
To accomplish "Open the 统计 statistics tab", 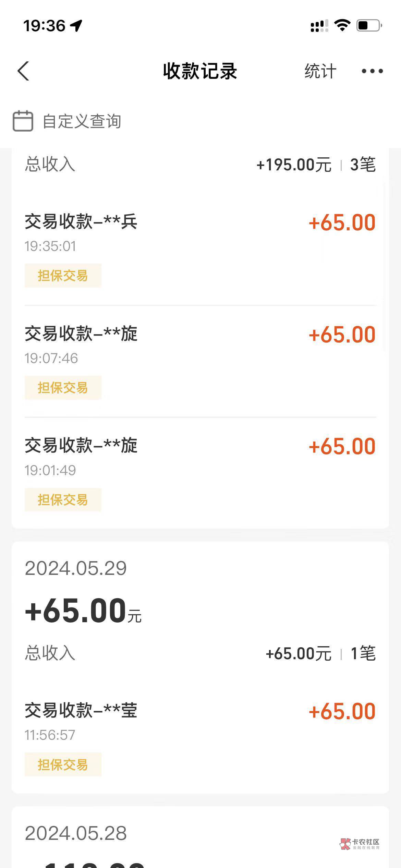I will pyautogui.click(x=320, y=71).
